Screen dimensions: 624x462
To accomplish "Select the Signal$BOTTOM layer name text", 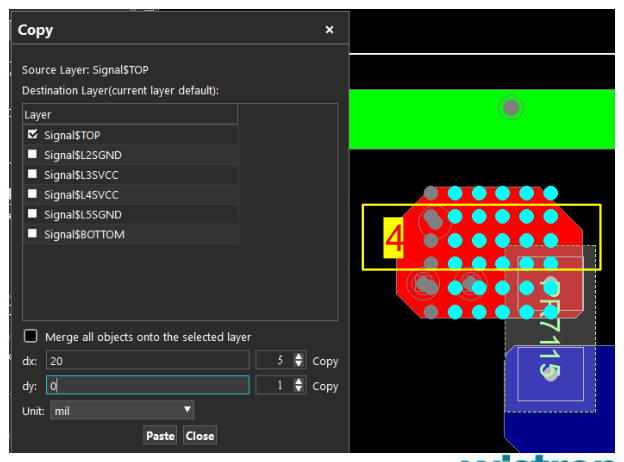I will point(84,234).
